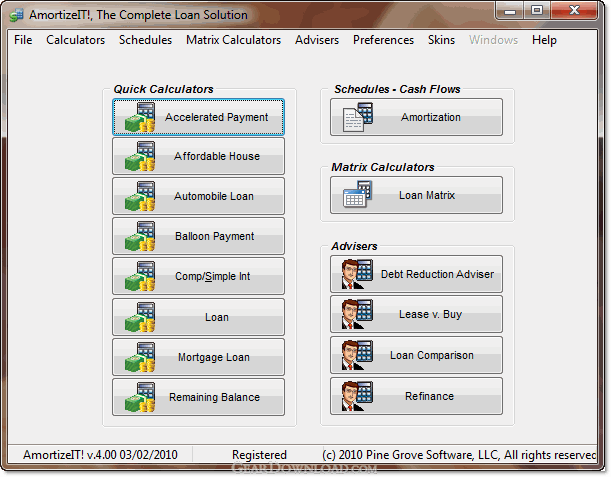Open the Advisers menu
This screenshot has height=477, width=611.
click(x=317, y=40)
